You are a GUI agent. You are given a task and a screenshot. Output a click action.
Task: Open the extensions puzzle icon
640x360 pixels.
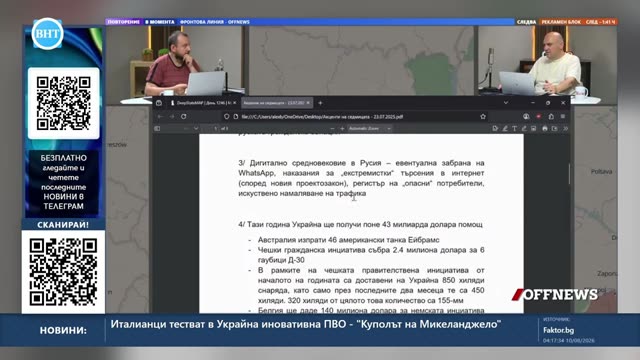point(551,116)
